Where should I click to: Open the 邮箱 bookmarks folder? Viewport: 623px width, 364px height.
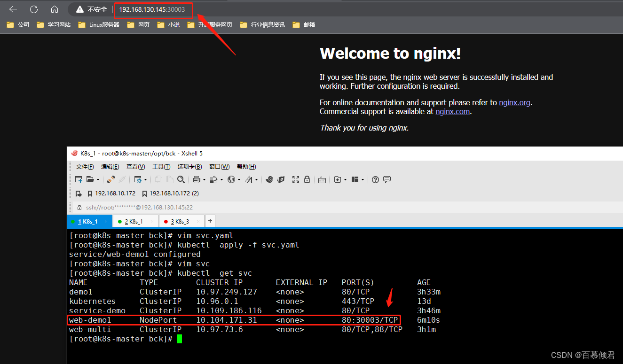(304, 24)
